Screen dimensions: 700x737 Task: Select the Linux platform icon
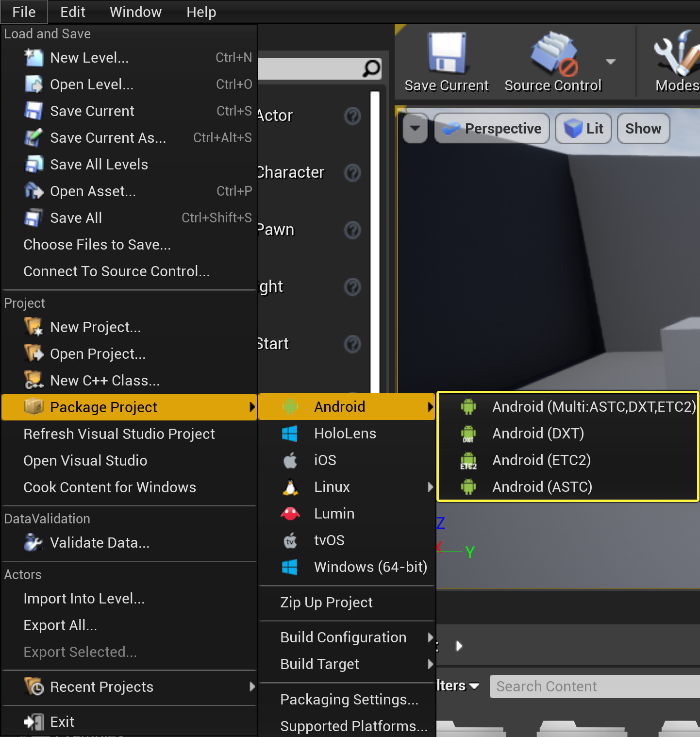pyautogui.click(x=290, y=486)
